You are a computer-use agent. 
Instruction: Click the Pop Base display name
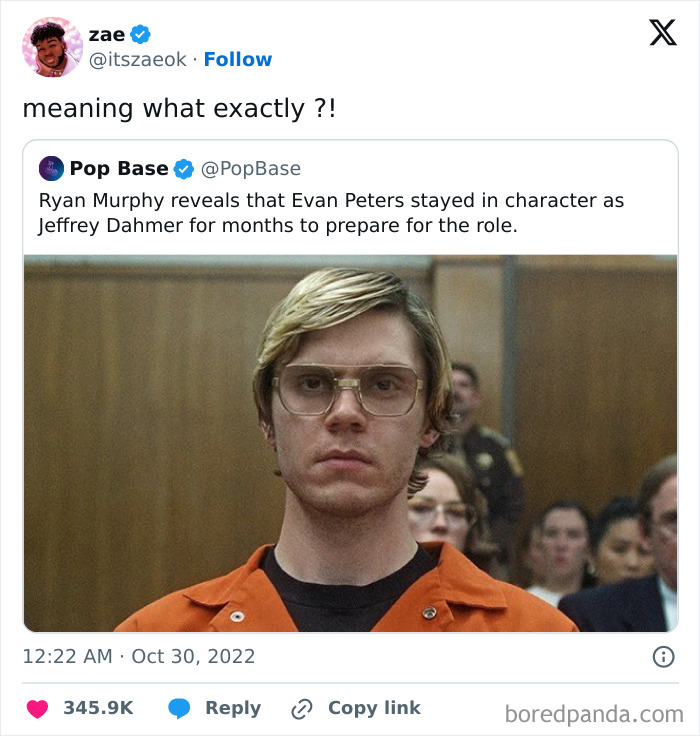click(x=119, y=168)
